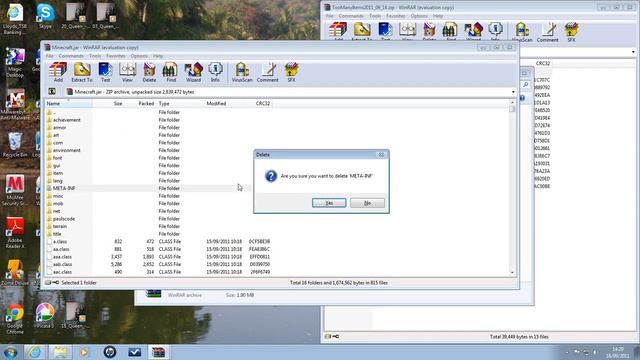The width and height of the screenshot is (640, 360).
Task: Confirm deletion with the Yes button
Action: 329,203
